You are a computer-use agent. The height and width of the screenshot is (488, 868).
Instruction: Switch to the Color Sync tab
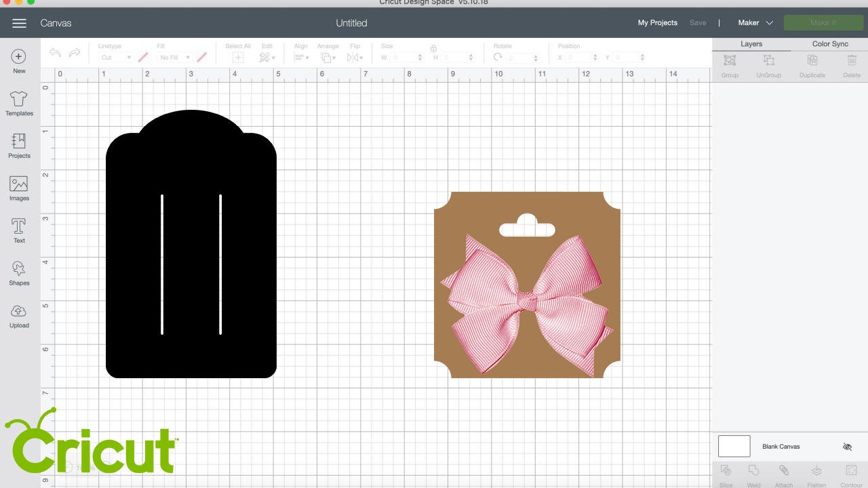coord(830,43)
